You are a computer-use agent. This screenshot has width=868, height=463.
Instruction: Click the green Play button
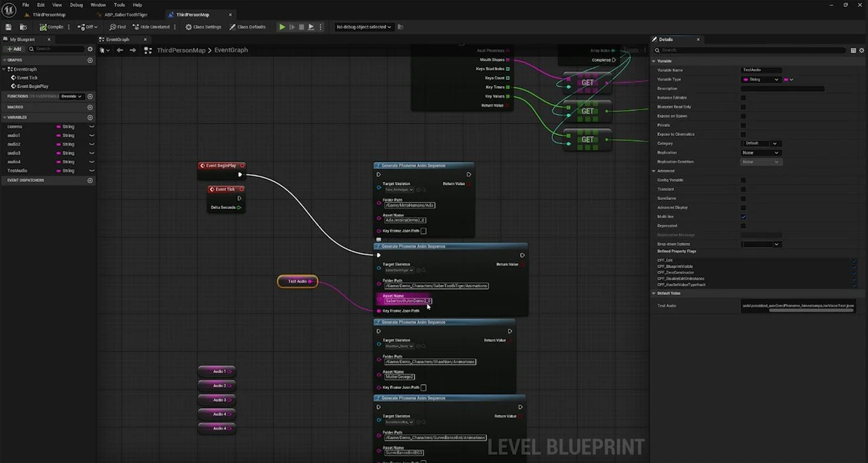click(x=282, y=27)
